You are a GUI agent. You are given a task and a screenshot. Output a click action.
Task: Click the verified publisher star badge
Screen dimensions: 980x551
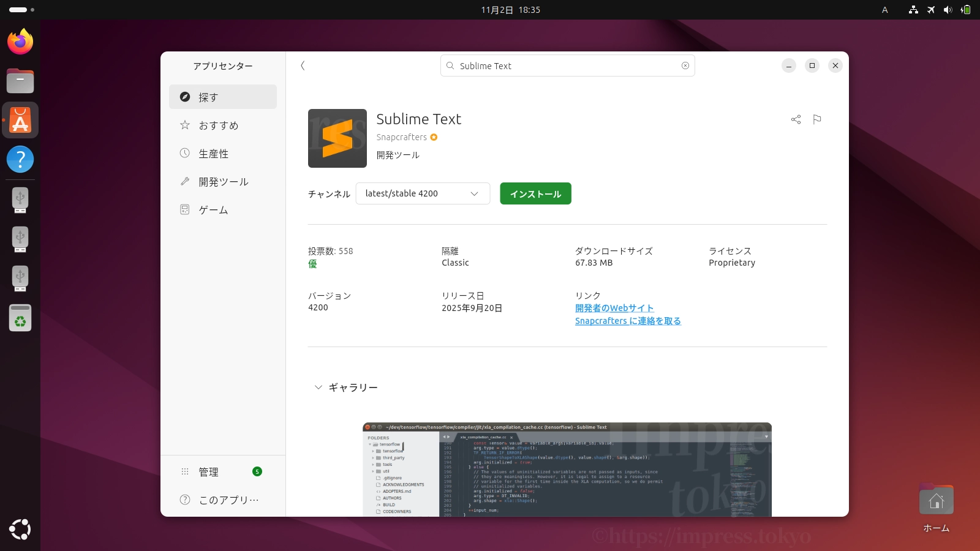pyautogui.click(x=434, y=137)
